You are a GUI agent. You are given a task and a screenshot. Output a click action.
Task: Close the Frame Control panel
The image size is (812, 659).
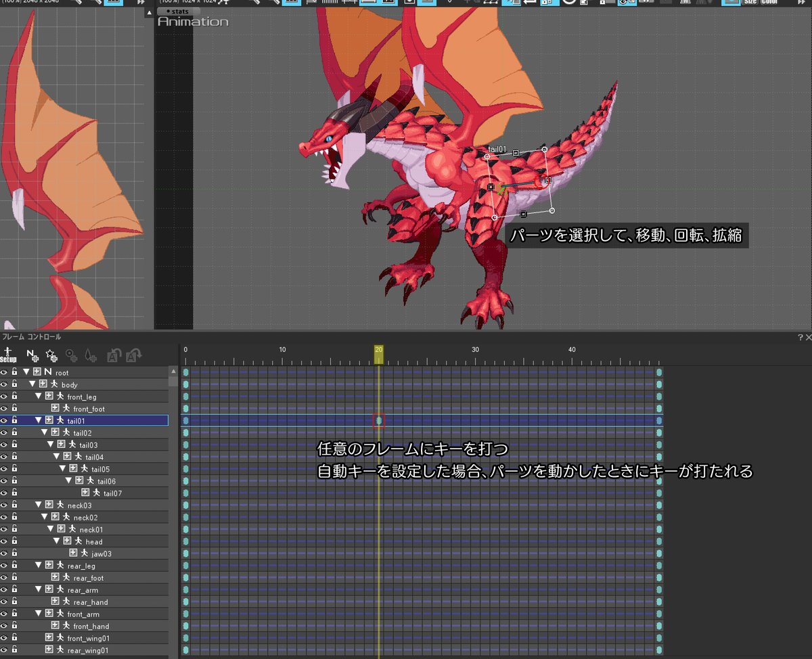[808, 337]
